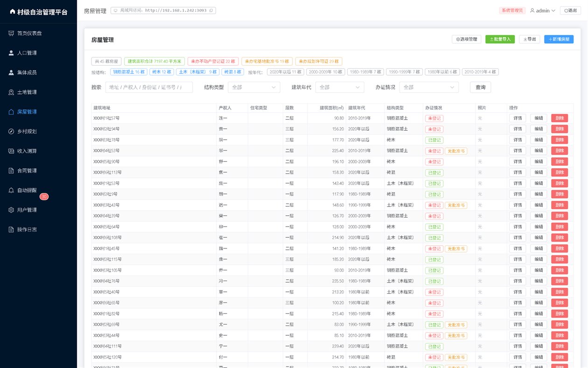Image resolution: width=588 pixels, height=368 pixels.
Task: Open 土地管理 land icon in sidebar
Action: tap(11, 92)
